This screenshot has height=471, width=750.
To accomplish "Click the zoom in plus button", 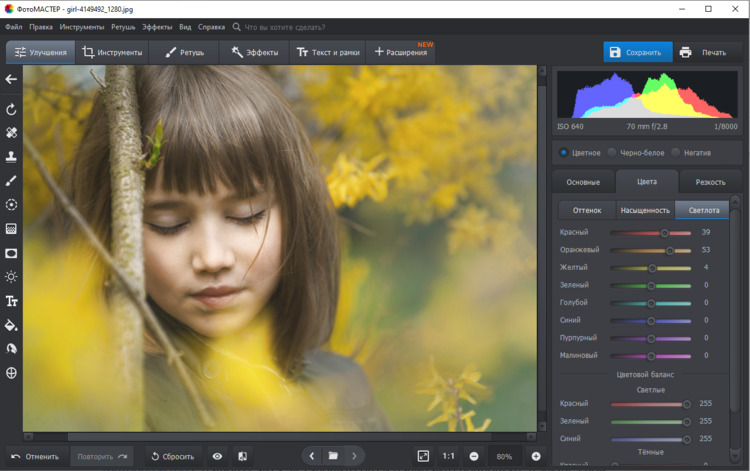I will 536,456.
